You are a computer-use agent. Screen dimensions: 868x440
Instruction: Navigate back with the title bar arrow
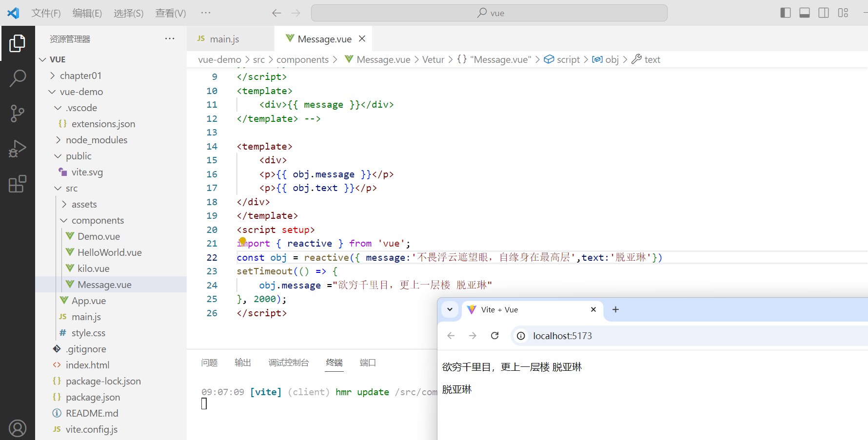[276, 13]
